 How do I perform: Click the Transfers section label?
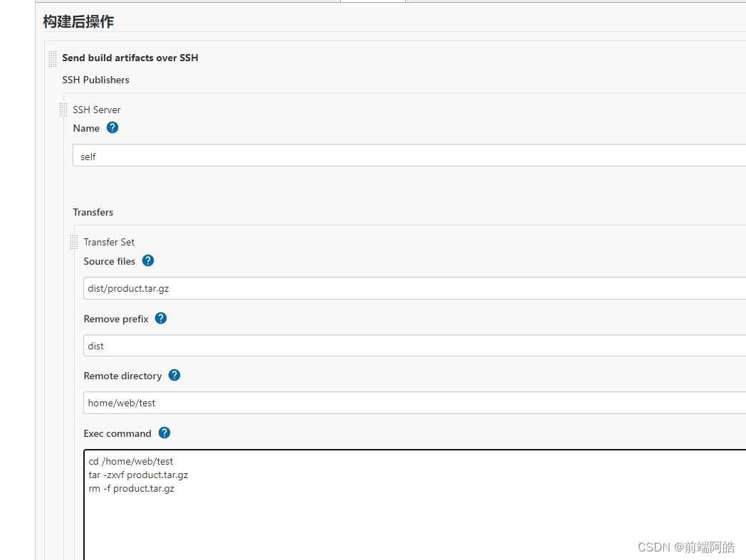[x=93, y=212]
